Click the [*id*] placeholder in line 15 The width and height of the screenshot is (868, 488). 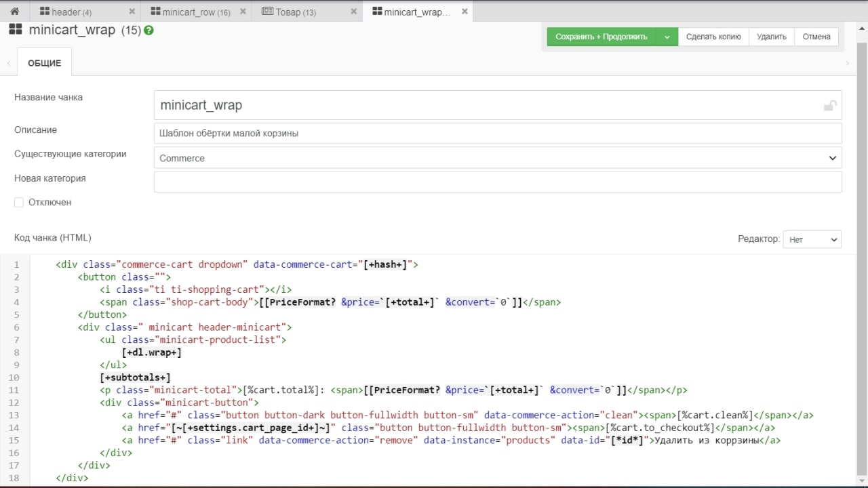[x=627, y=440]
